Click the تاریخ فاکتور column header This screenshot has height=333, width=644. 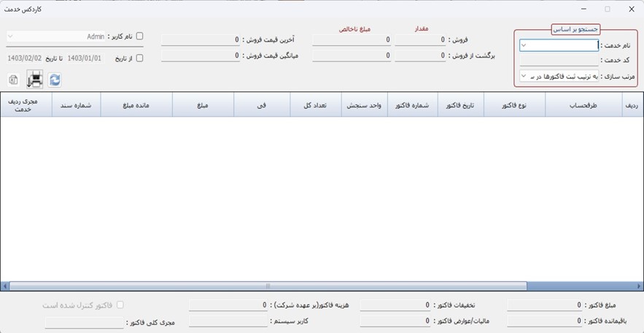coord(460,105)
